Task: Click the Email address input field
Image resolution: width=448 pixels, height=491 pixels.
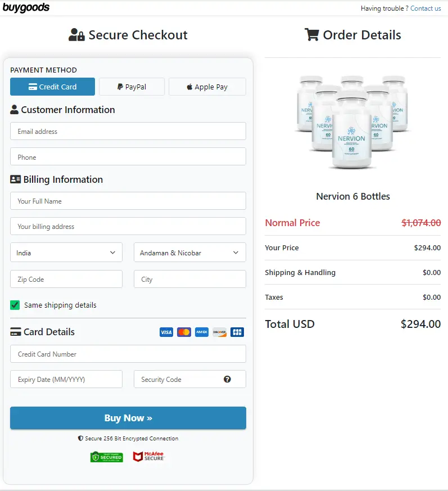Action: point(128,131)
